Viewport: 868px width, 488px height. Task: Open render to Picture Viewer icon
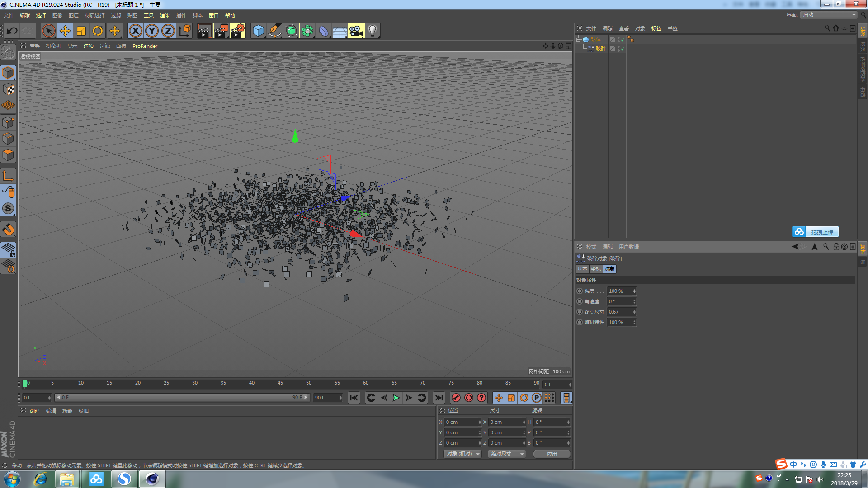[221, 31]
